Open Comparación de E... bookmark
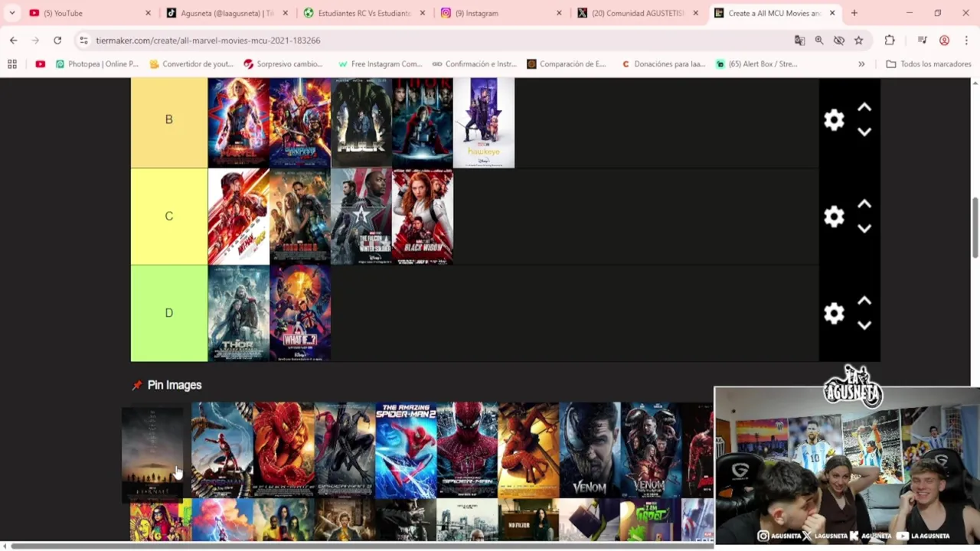This screenshot has width=980, height=551. click(x=567, y=64)
